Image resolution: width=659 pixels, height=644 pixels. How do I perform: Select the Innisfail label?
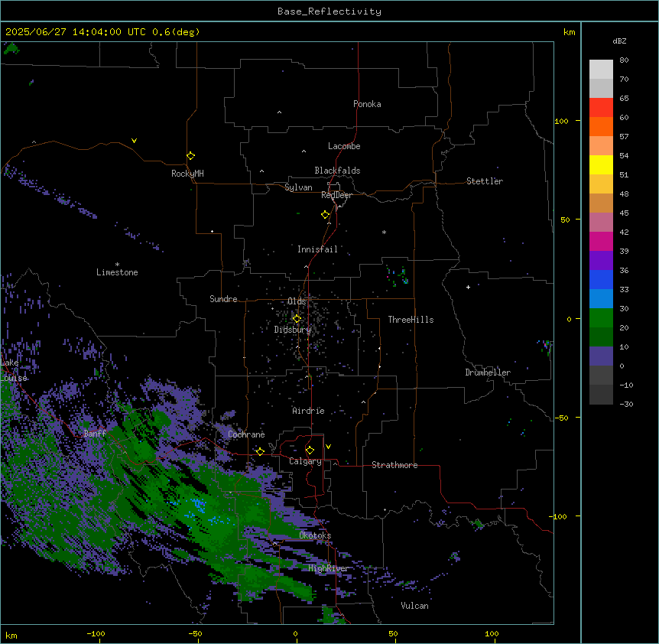(x=317, y=249)
